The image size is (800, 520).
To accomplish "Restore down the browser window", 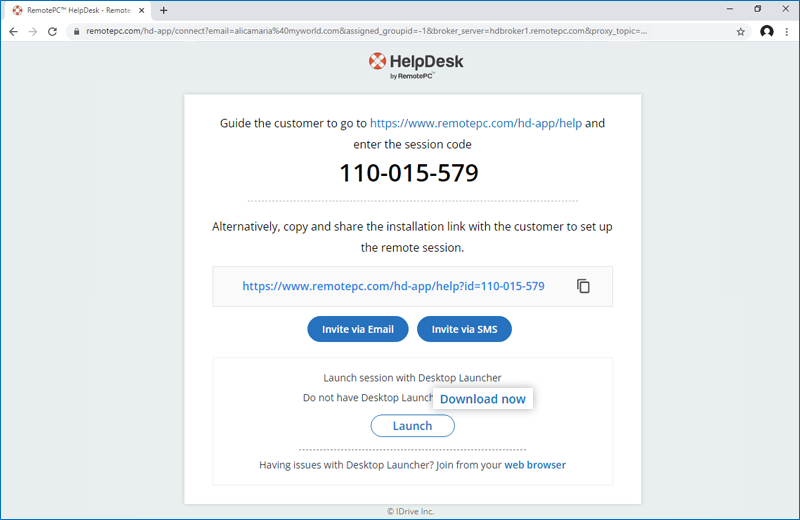I will point(758,9).
